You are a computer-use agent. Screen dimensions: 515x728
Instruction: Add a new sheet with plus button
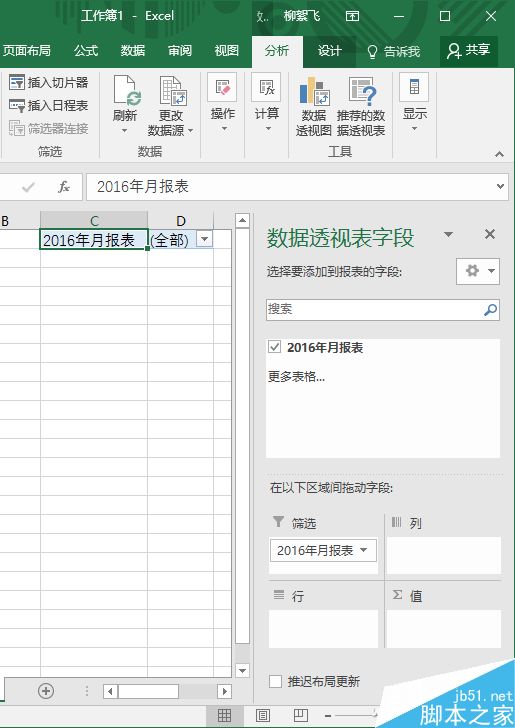(x=46, y=691)
